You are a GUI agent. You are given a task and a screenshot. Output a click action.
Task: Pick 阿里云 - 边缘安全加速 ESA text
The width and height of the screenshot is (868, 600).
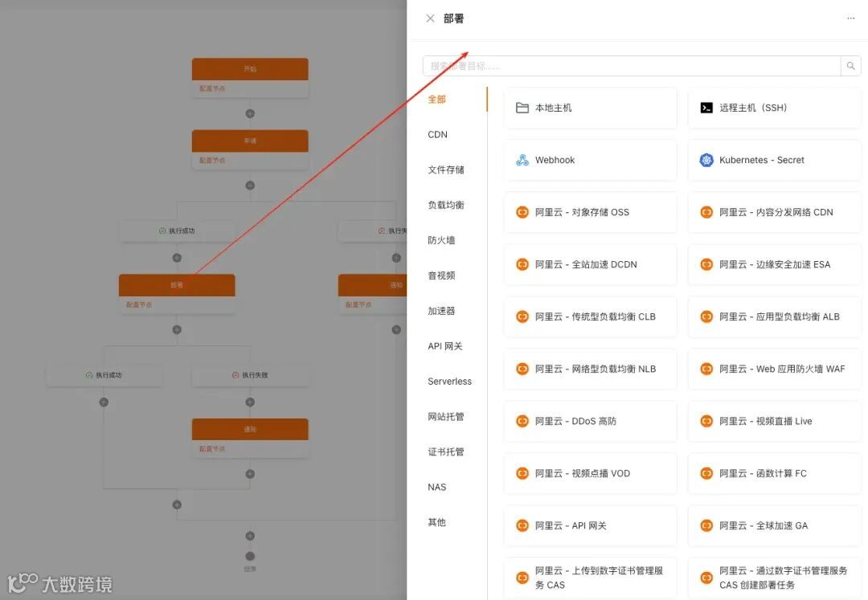click(775, 264)
